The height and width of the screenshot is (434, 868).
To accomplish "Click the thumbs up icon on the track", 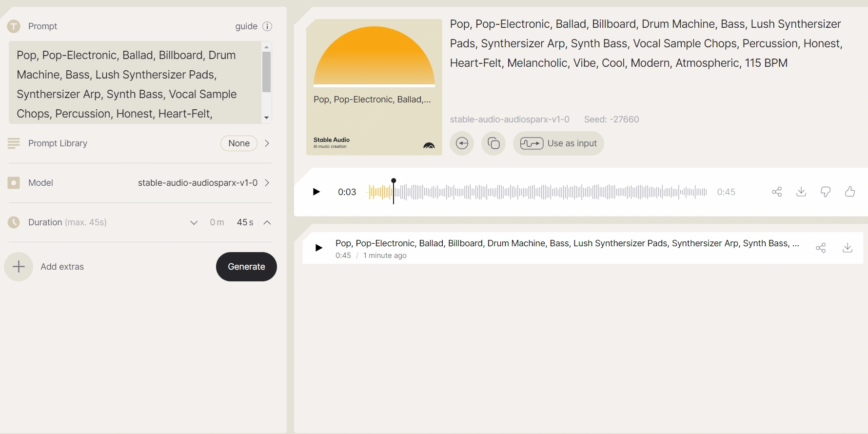I will [850, 192].
